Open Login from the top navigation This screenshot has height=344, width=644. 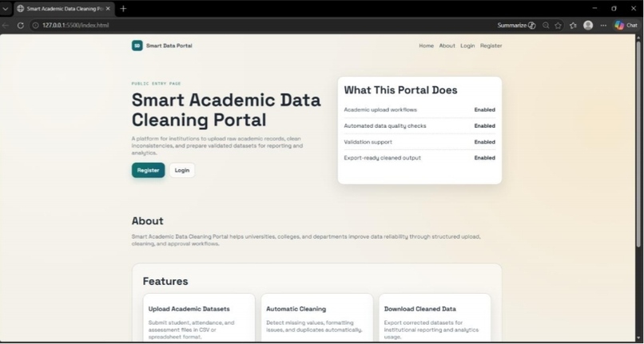[467, 45]
